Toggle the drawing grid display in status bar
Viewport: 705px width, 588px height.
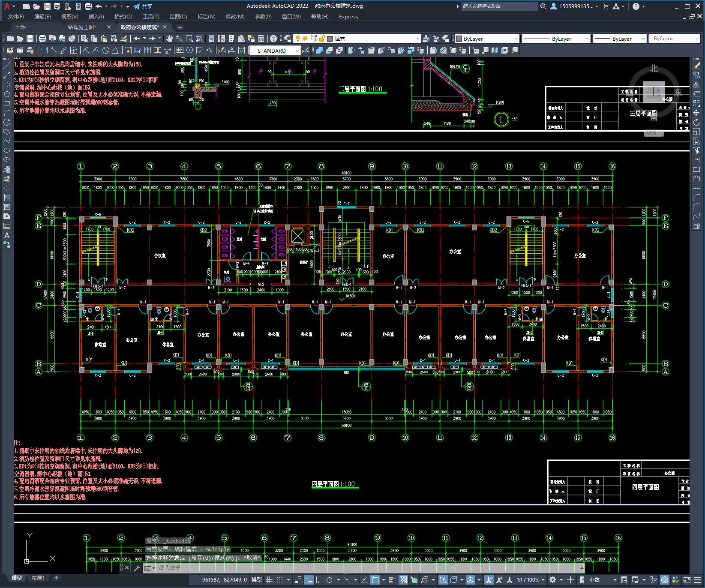point(269,580)
